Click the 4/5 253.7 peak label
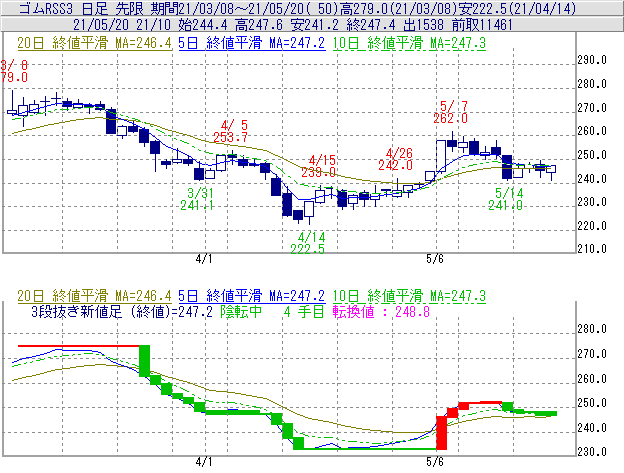Viewport: 624px width, 473px height. pyautogui.click(x=230, y=131)
